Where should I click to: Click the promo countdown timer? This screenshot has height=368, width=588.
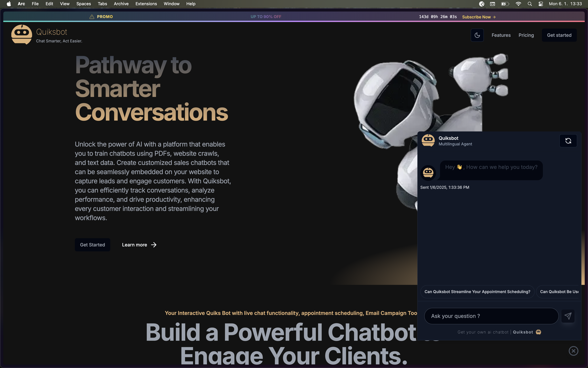coord(438,17)
